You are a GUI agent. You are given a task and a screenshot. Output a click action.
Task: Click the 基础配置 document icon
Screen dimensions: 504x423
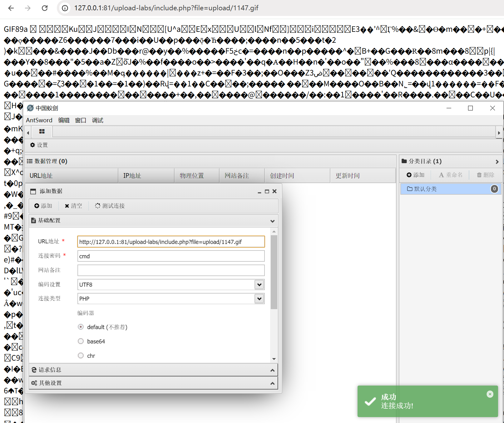pos(33,221)
